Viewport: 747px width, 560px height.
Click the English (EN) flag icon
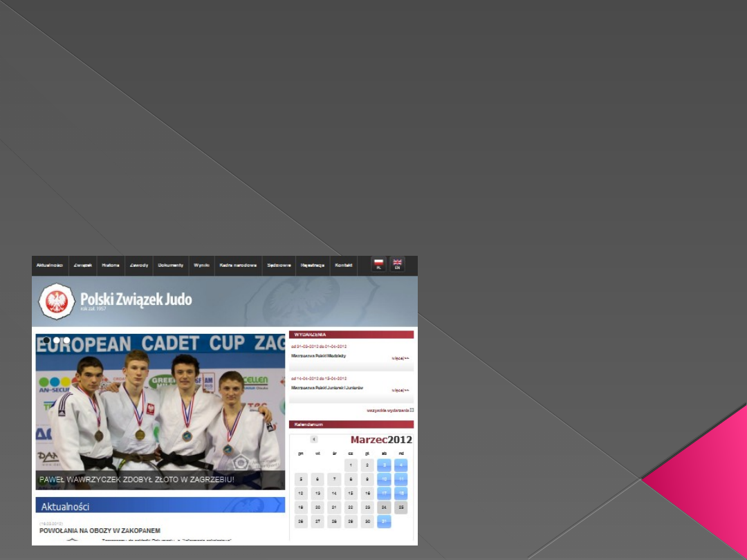[x=397, y=264]
